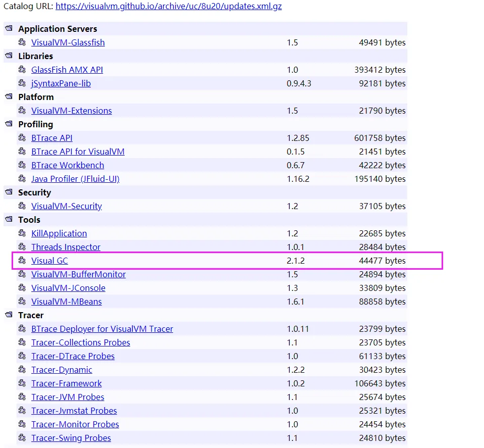Click the plugin icon beside Visual GC
The width and height of the screenshot is (484, 448).
click(x=22, y=260)
